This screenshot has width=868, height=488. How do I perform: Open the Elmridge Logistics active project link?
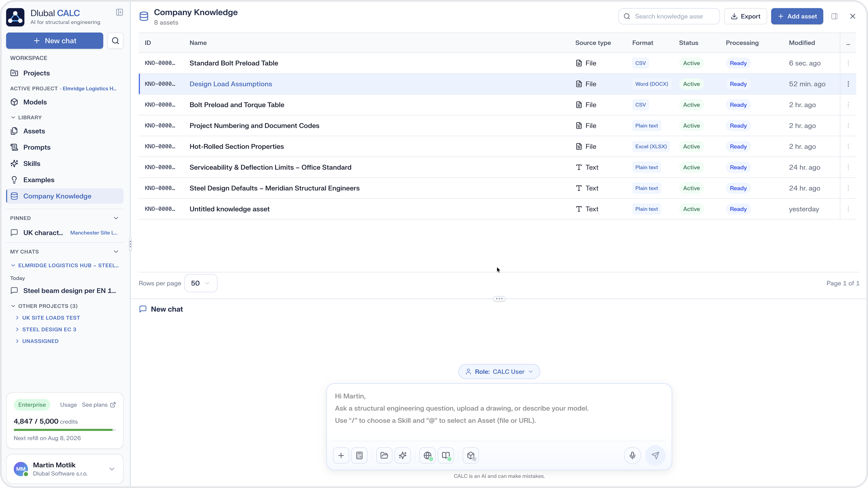pyautogui.click(x=90, y=89)
